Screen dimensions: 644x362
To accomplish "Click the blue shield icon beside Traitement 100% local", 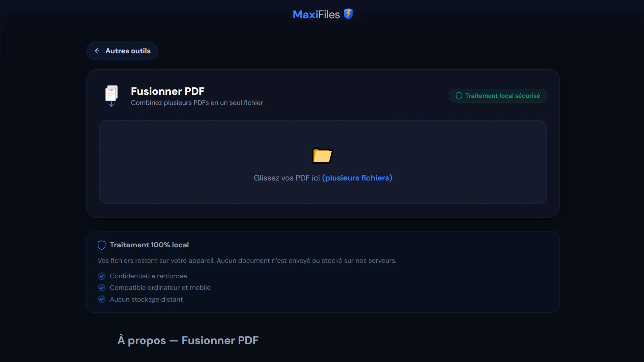I will pos(101,245).
